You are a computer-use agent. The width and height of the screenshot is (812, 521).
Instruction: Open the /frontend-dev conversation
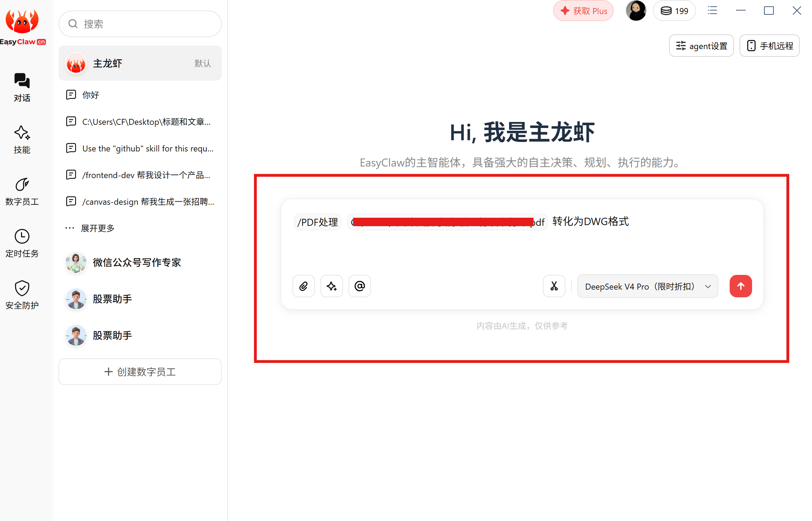tap(140, 175)
